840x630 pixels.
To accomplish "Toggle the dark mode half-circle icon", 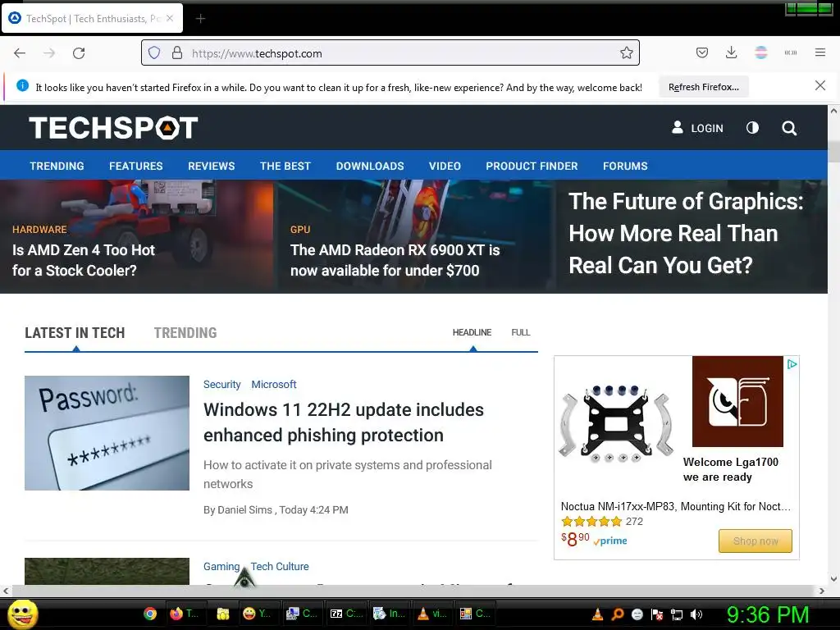I will [752, 127].
